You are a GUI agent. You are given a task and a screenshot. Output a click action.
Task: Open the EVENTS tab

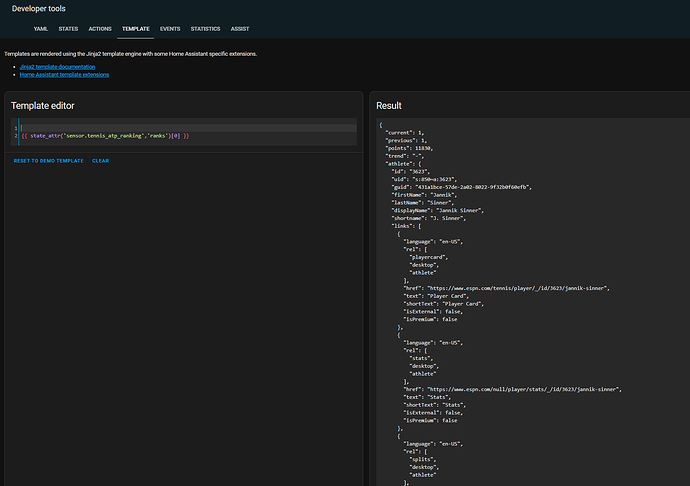tap(170, 29)
